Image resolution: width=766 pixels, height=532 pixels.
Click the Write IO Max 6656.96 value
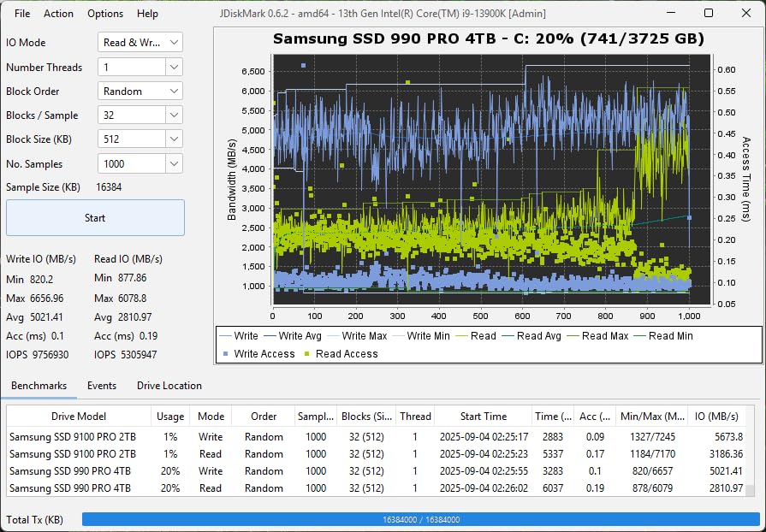46,299
